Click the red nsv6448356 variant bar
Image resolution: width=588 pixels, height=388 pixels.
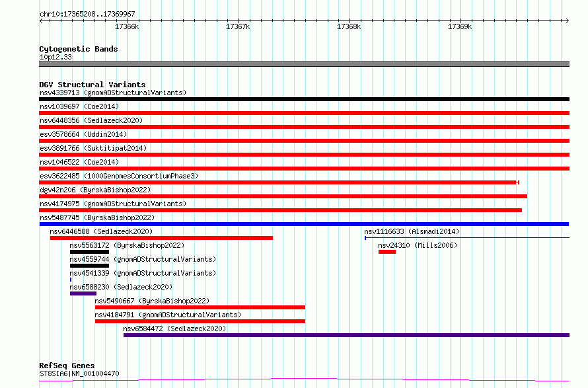pyautogui.click(x=304, y=127)
